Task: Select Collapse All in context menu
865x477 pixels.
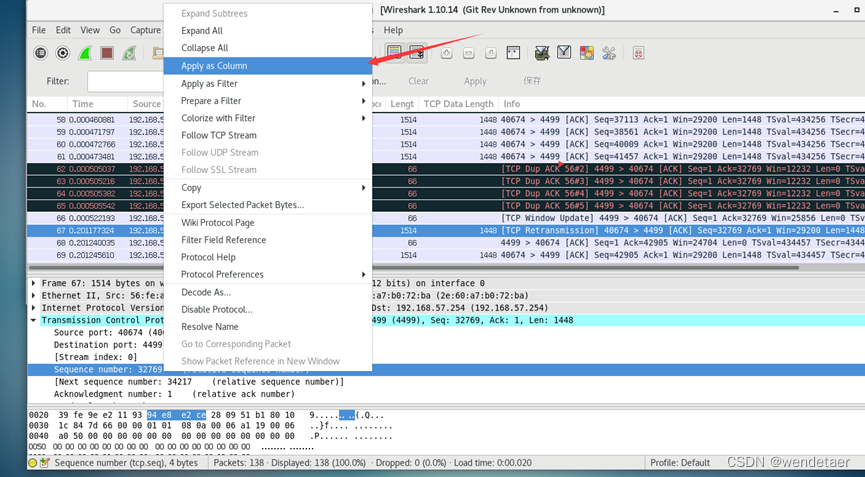Action: 268,48
